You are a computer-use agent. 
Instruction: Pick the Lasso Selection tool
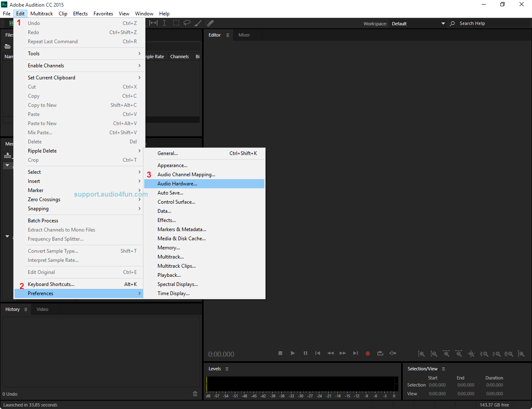(187, 23)
